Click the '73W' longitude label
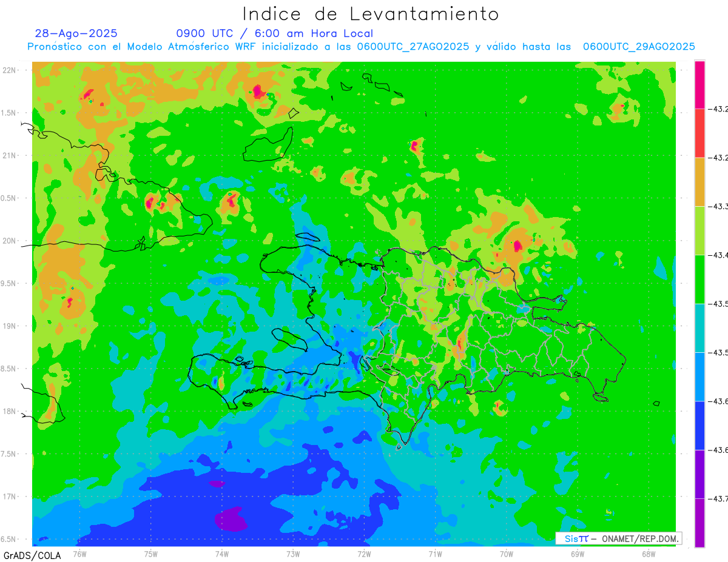The image size is (728, 562). [x=293, y=554]
